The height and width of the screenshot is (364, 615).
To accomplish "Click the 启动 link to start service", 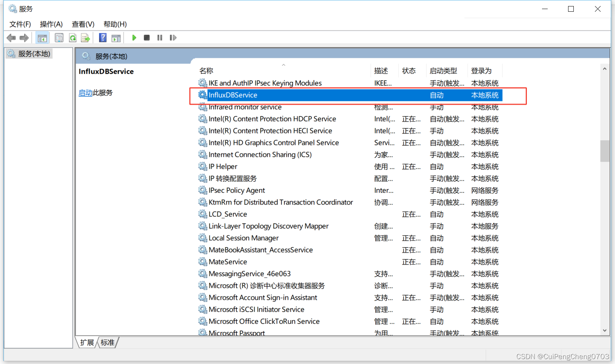I will click(85, 93).
